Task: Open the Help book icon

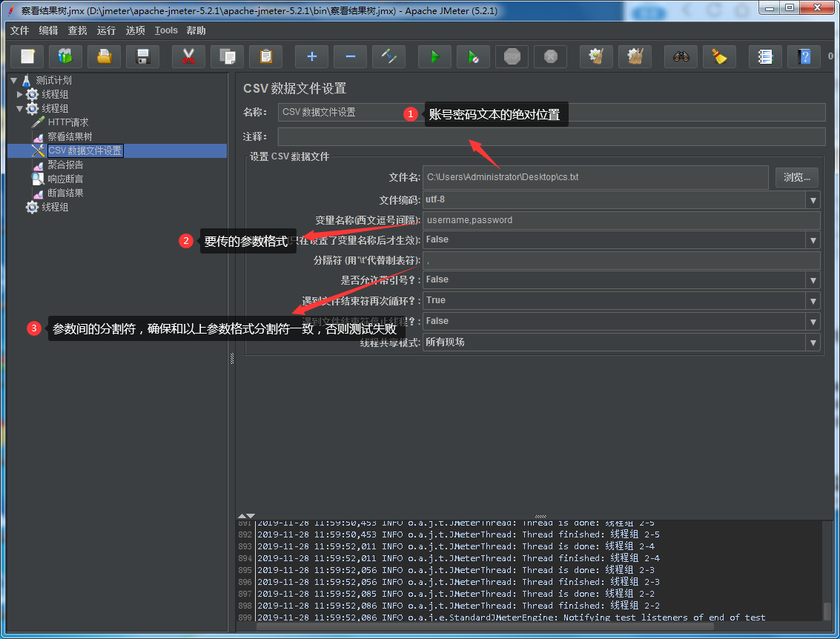Action: (804, 56)
